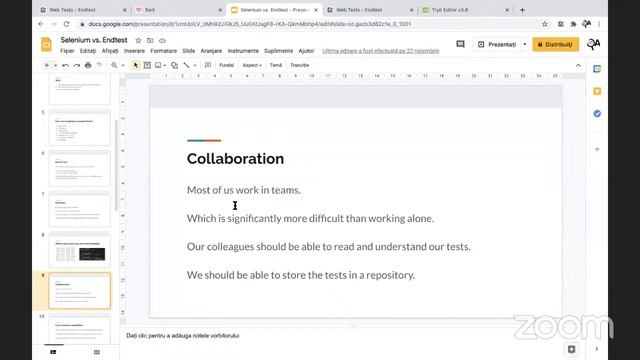
Task: Open the Tasks side panel icon
Action: click(597, 114)
